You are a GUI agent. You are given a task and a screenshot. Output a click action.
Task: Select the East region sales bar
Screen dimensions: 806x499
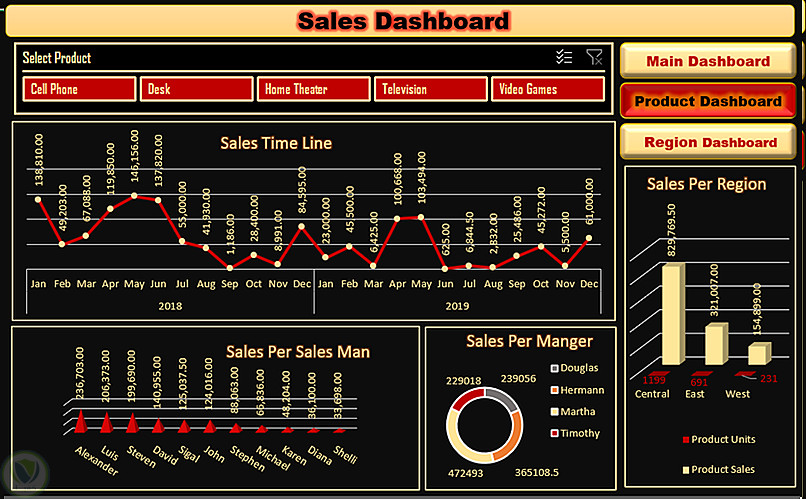click(x=716, y=344)
